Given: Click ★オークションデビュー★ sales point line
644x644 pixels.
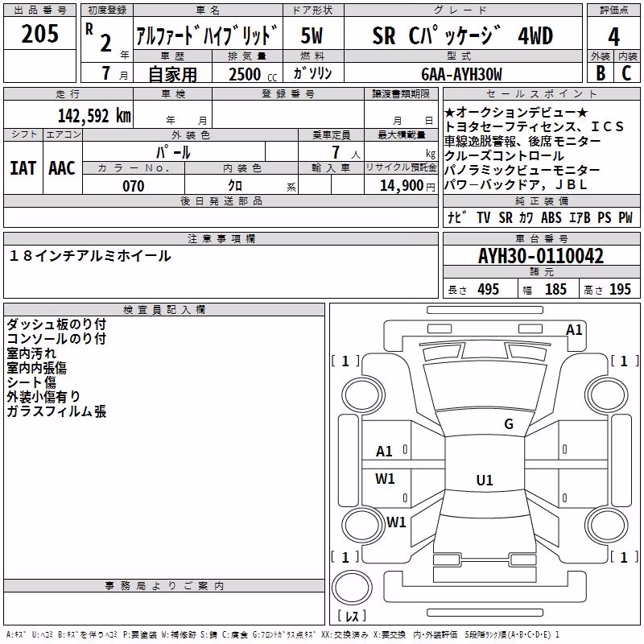Looking at the screenshot, I should (x=517, y=112).
